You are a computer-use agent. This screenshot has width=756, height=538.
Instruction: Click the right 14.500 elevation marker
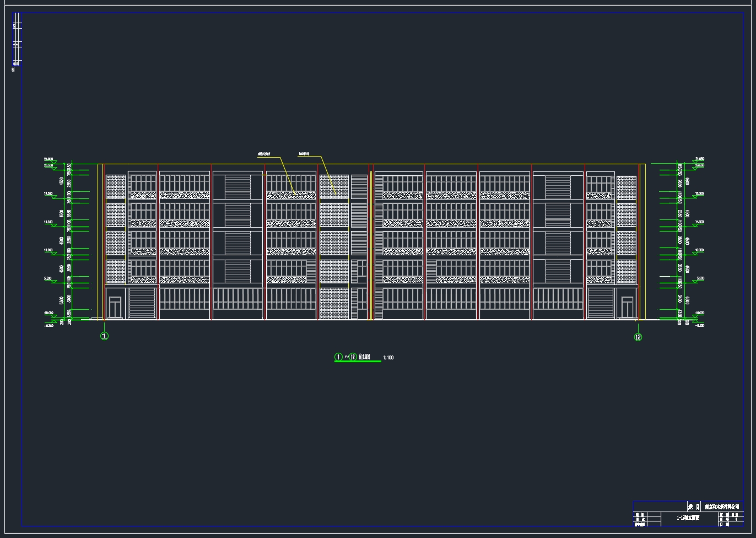[700, 222]
